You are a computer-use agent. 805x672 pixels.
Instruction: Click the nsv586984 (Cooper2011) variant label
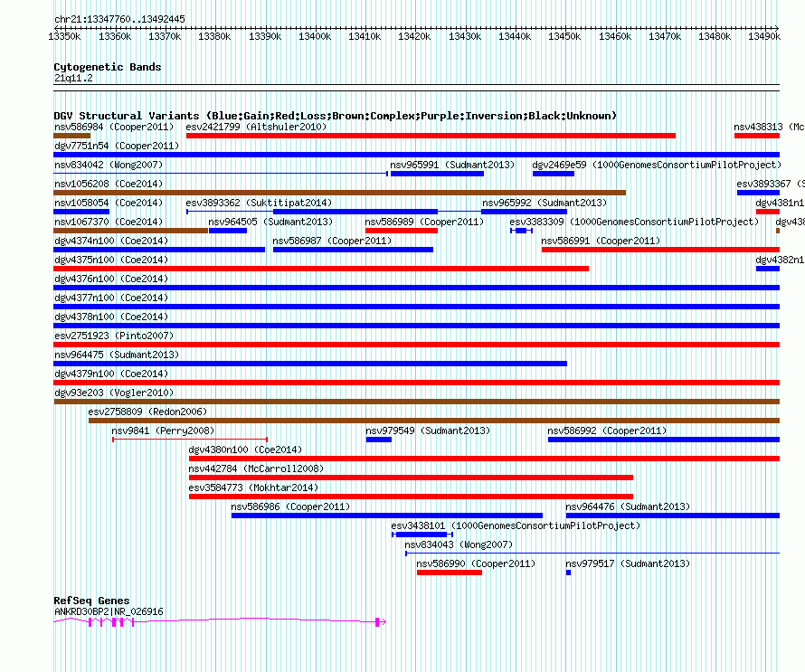point(114,127)
